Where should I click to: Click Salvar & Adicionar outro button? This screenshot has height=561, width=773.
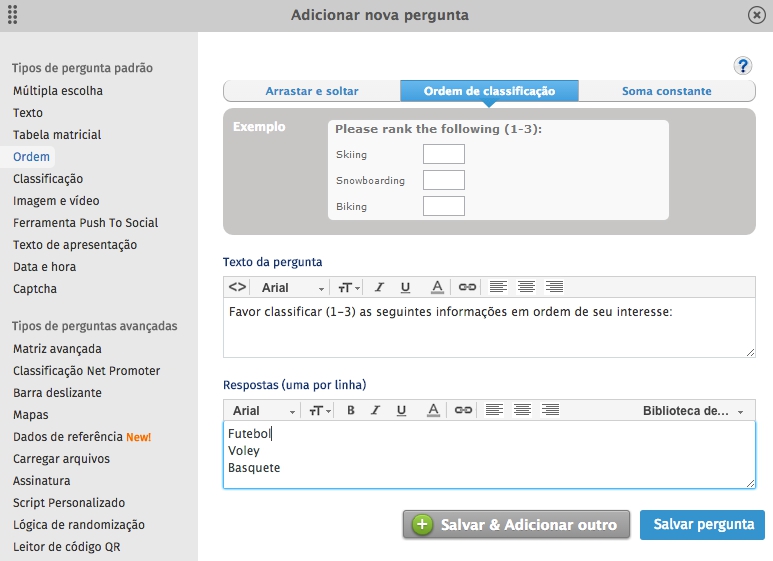pyautogui.click(x=516, y=525)
